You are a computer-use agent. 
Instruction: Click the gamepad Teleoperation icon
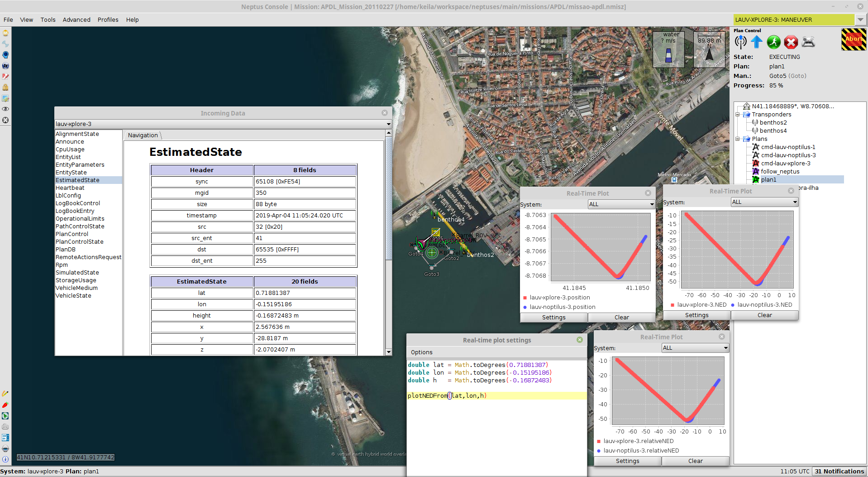pos(808,42)
